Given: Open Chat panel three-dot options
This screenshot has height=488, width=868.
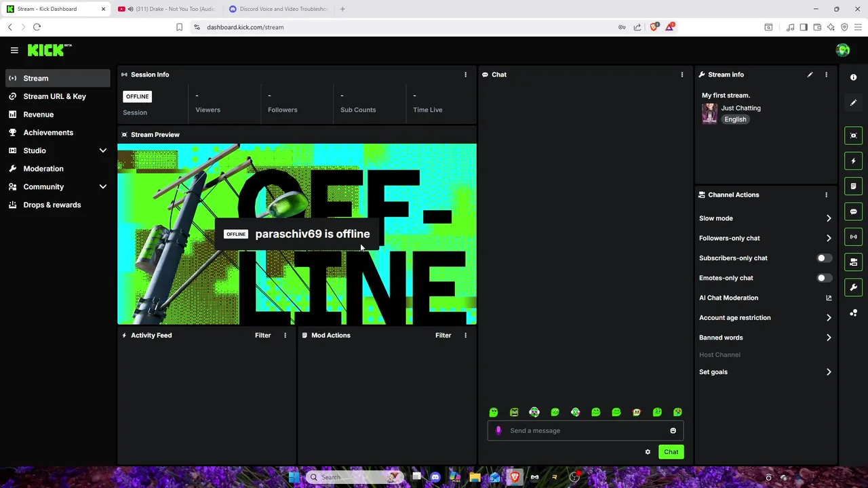Looking at the screenshot, I should pos(682,75).
